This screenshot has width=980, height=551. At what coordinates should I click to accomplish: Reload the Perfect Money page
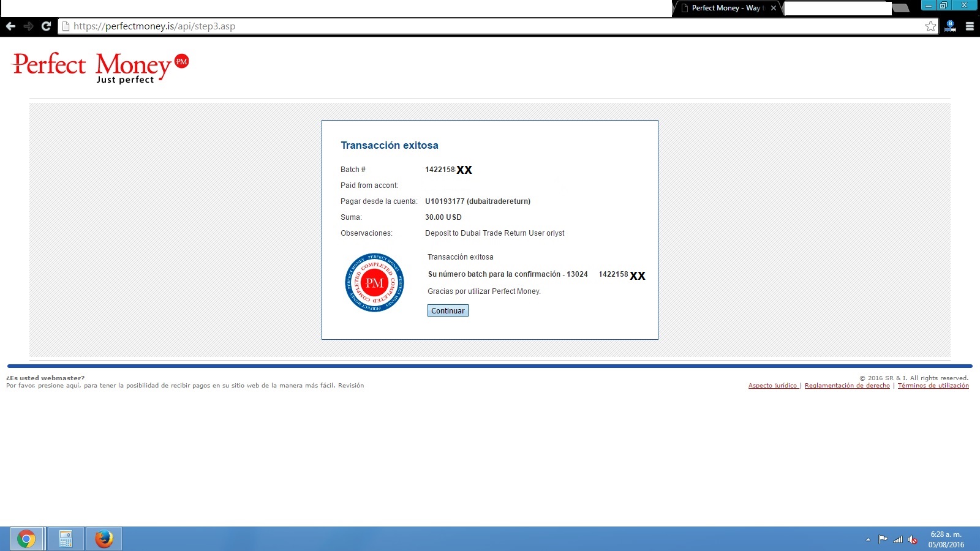point(46,26)
